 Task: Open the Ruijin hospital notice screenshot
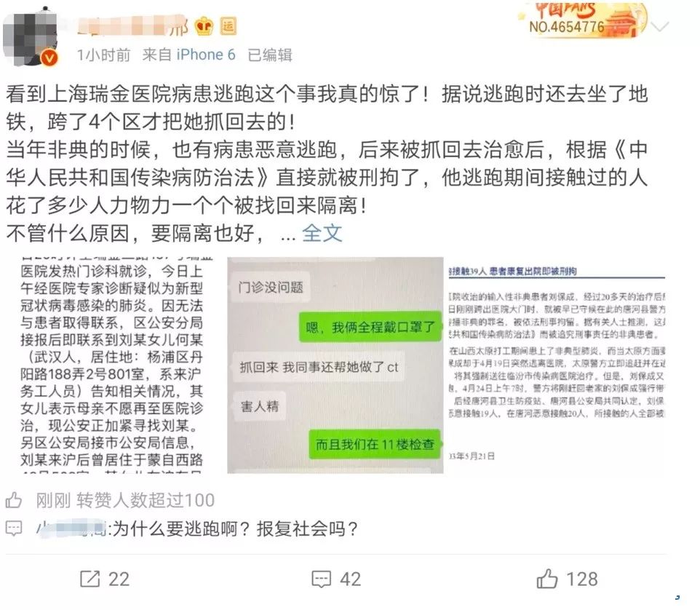(111, 365)
